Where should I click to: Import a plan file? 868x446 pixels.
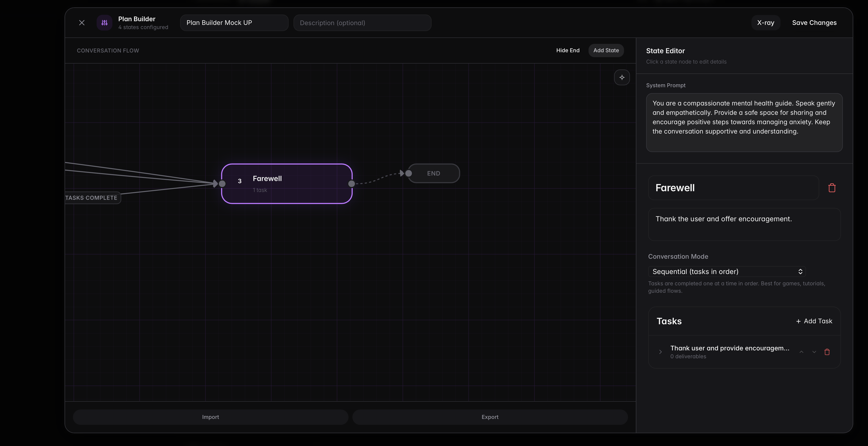click(210, 417)
